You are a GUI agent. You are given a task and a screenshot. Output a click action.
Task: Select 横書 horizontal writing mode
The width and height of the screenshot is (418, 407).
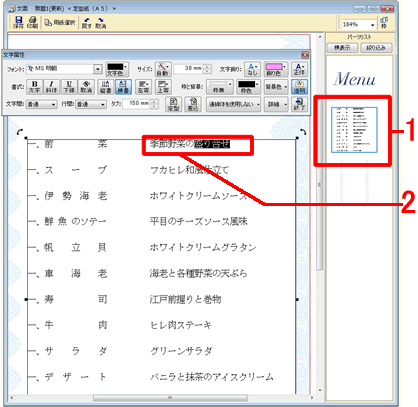pos(123,87)
